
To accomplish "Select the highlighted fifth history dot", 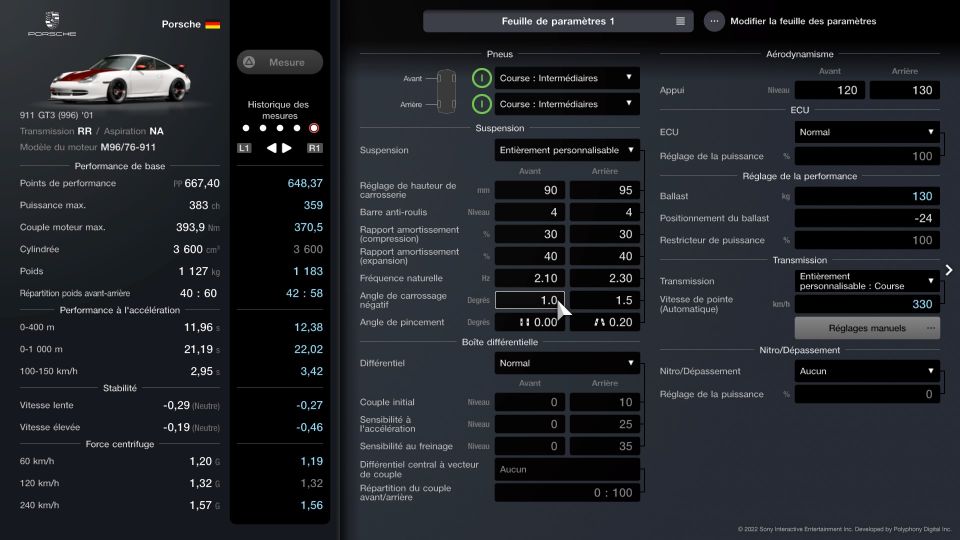I will (314, 128).
